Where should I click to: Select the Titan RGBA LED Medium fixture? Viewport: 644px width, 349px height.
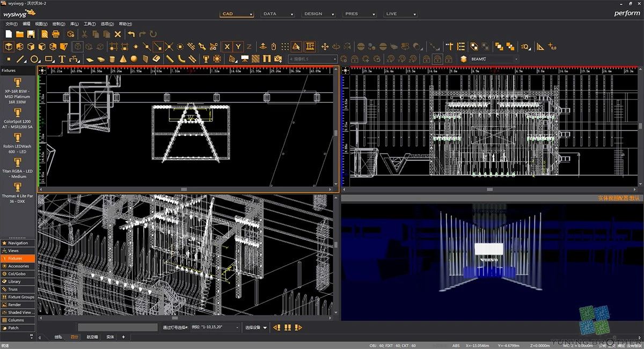[x=18, y=169]
